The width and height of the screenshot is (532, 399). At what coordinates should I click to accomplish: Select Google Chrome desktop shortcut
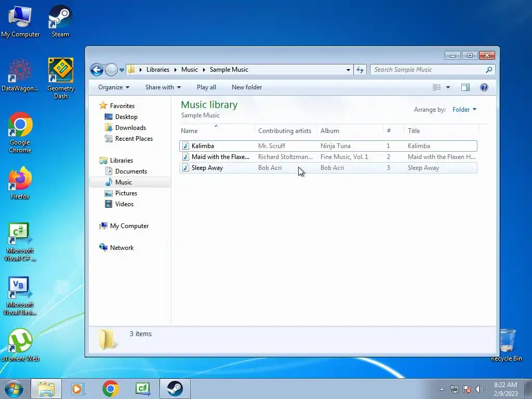pos(20,132)
